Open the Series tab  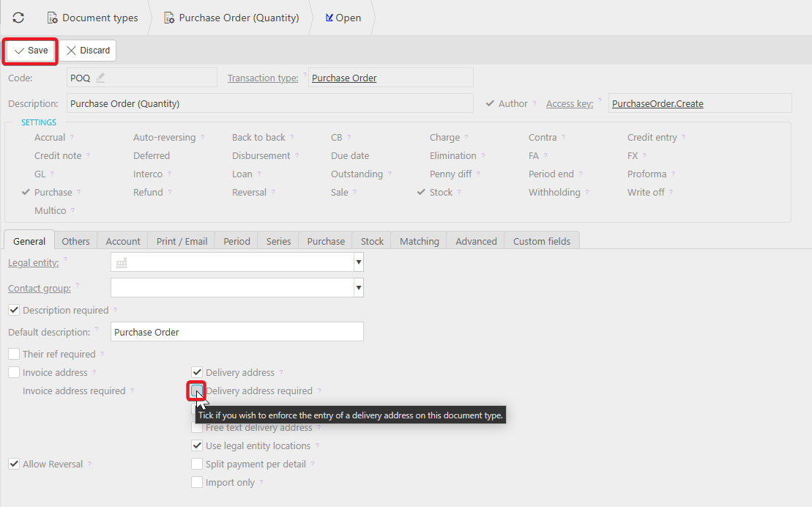279,241
